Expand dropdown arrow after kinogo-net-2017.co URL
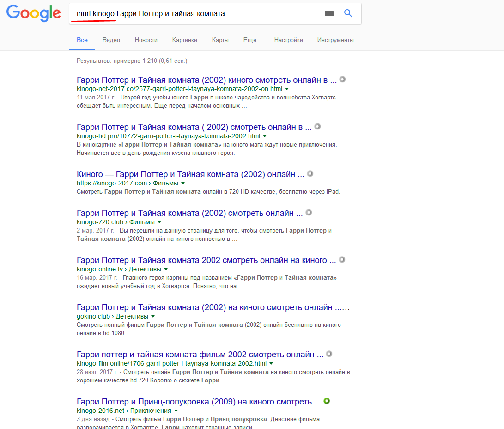 point(287,89)
